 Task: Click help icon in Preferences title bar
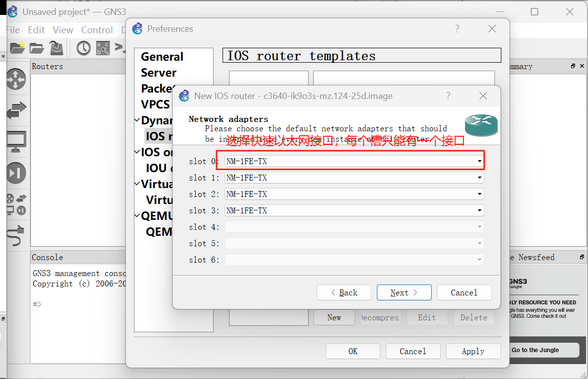pyautogui.click(x=457, y=29)
